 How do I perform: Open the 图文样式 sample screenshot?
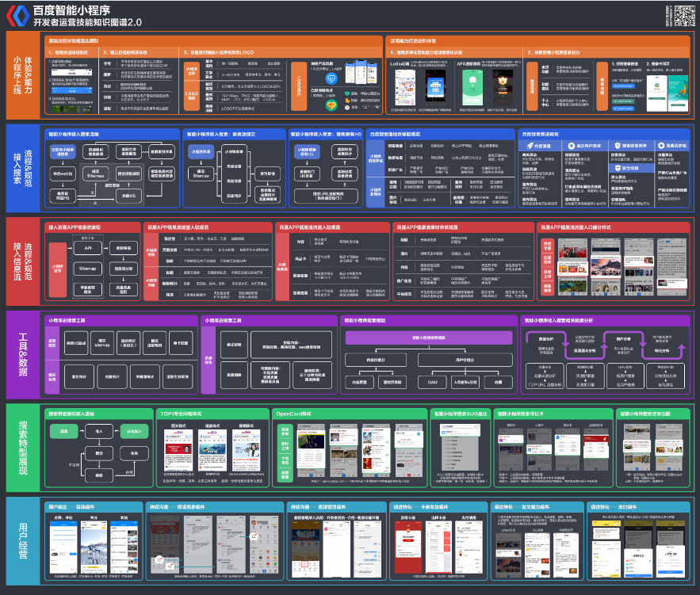178,451
